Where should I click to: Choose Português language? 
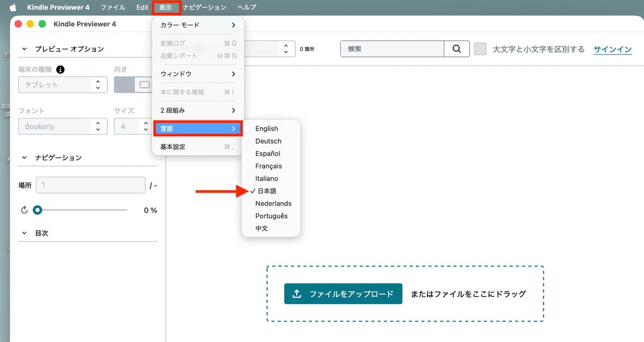point(271,216)
